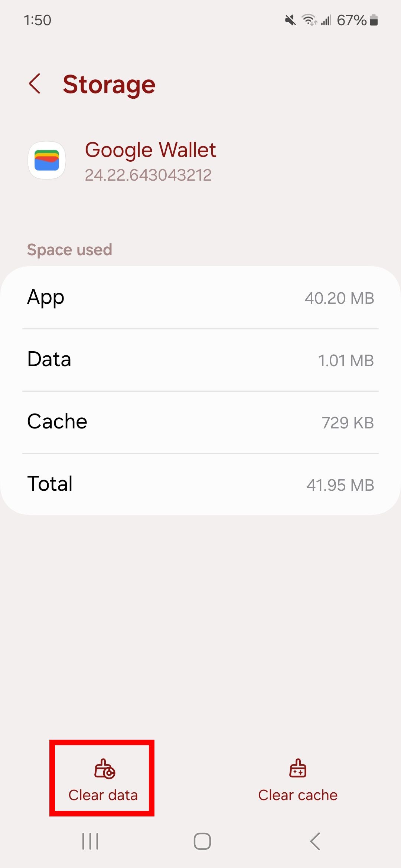Tap the Google Wallet app name
Image resolution: width=401 pixels, height=868 pixels.
pos(150,150)
